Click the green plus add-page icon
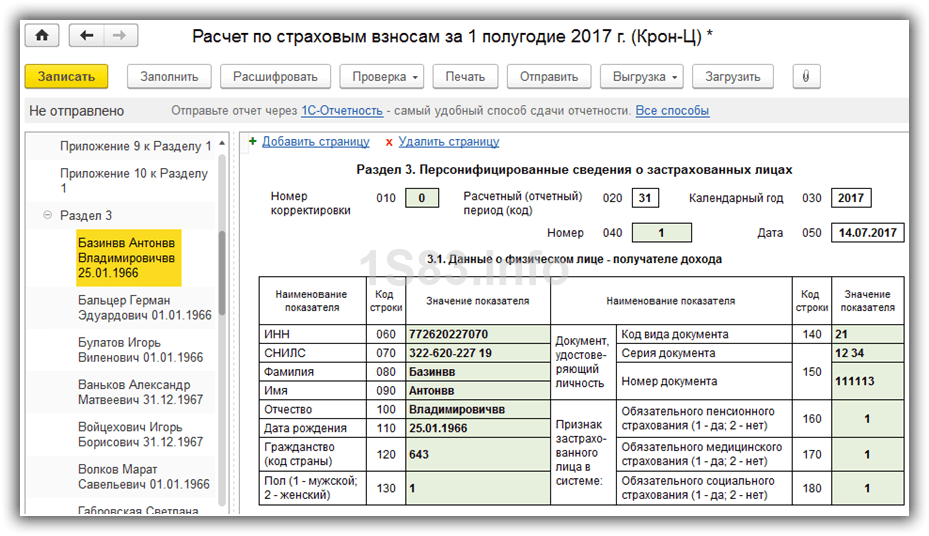Screen dimensions: 929x536 coord(253,142)
